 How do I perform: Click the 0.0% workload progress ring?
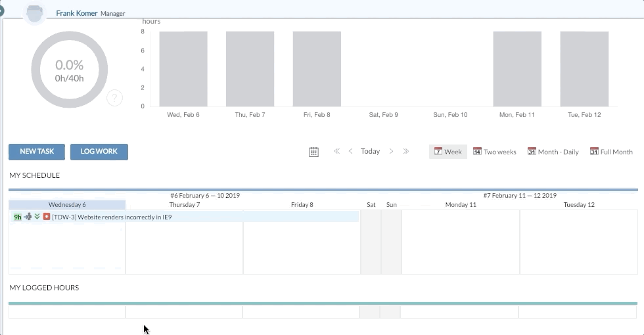tap(69, 70)
